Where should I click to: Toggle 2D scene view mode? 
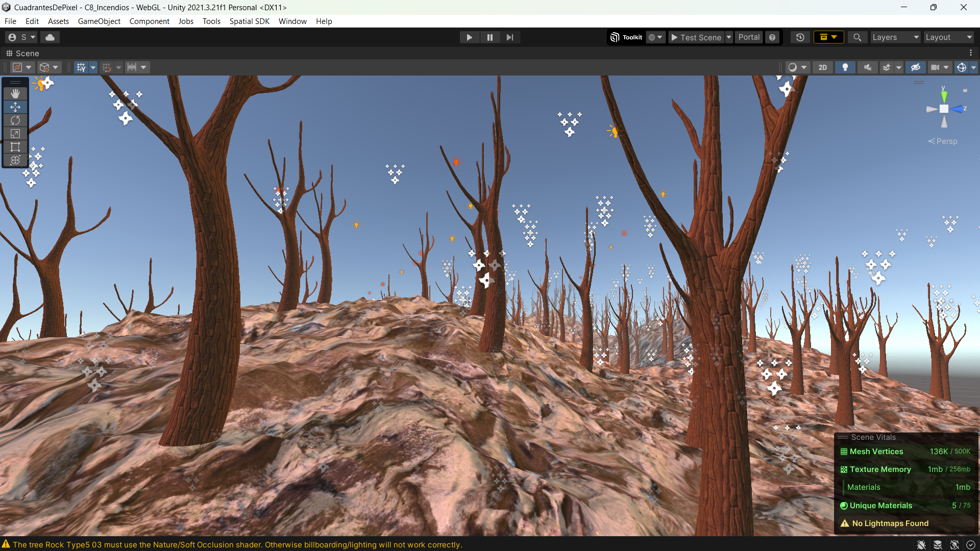coord(822,67)
